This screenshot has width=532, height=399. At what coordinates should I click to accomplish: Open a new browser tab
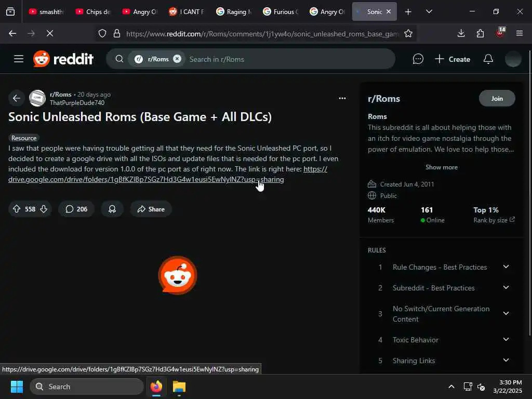(x=408, y=12)
